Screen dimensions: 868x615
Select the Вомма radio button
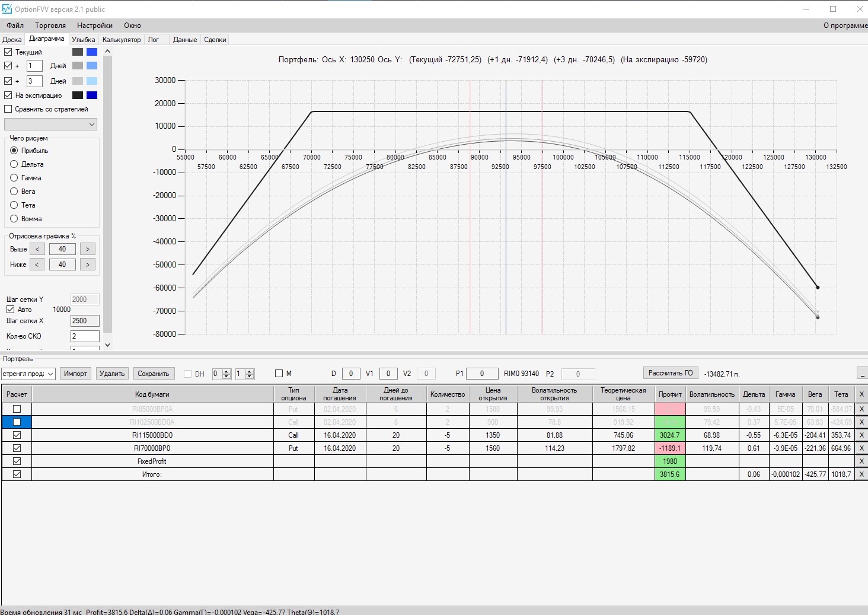coord(14,219)
